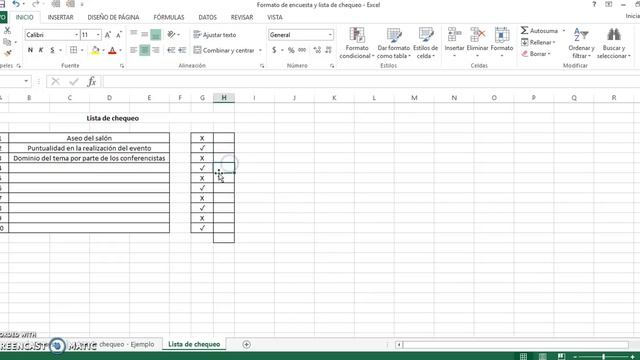Open the DISEÑO DE PÁGINA tab
The height and width of the screenshot is (360, 640).
(113, 17)
